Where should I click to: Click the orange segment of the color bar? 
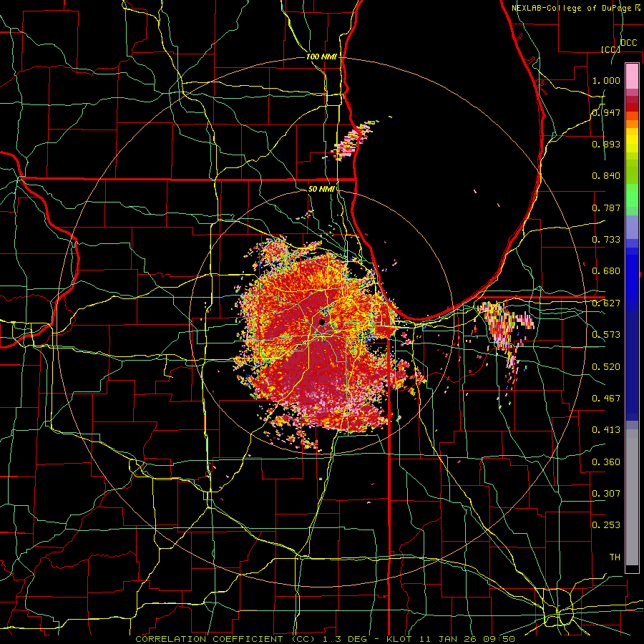point(632,120)
